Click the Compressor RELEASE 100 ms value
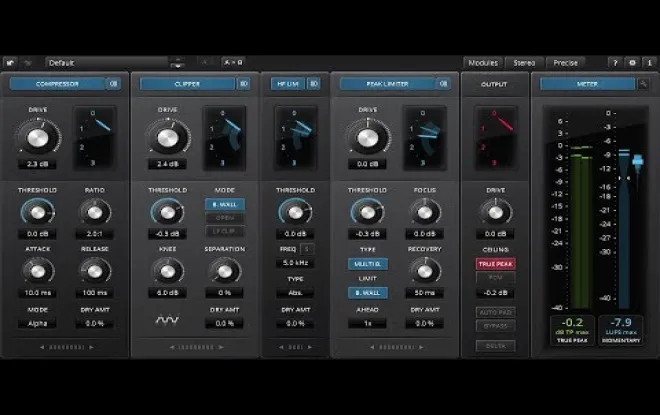The width and height of the screenshot is (660, 415). click(x=95, y=293)
